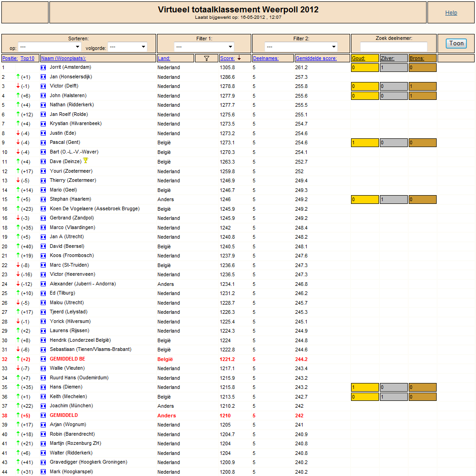
Task: Click the Toon button
Action: click(456, 44)
